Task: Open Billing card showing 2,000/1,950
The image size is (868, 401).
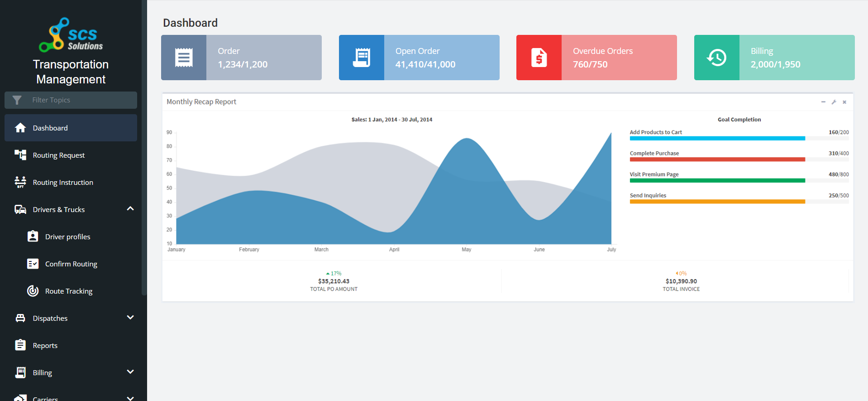Action: pos(774,58)
